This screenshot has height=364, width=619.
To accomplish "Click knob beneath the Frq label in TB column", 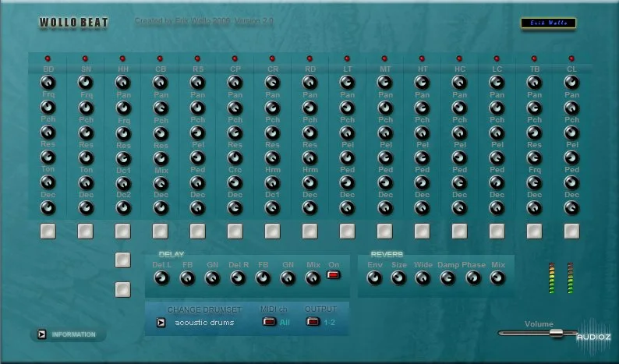I will pos(535,182).
